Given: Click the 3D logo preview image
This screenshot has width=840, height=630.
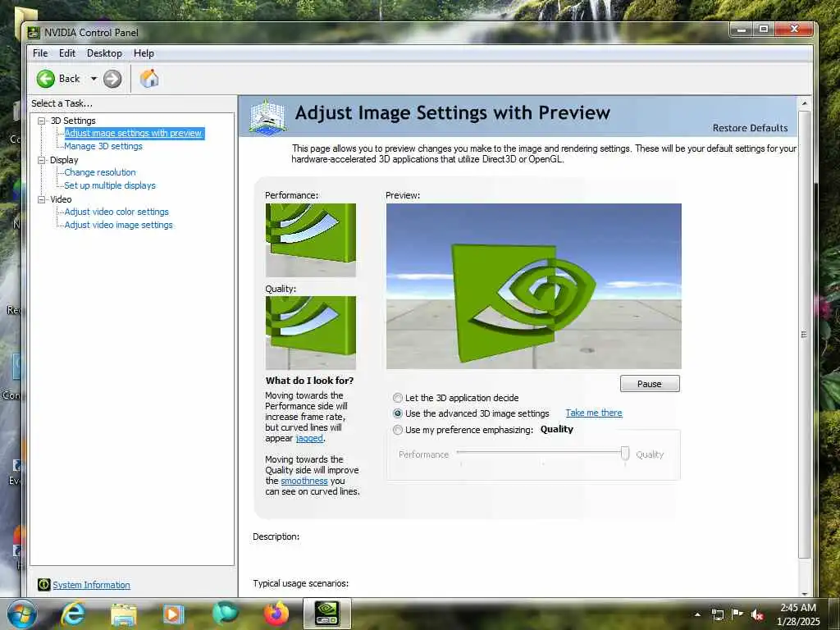Looking at the screenshot, I should point(533,286).
